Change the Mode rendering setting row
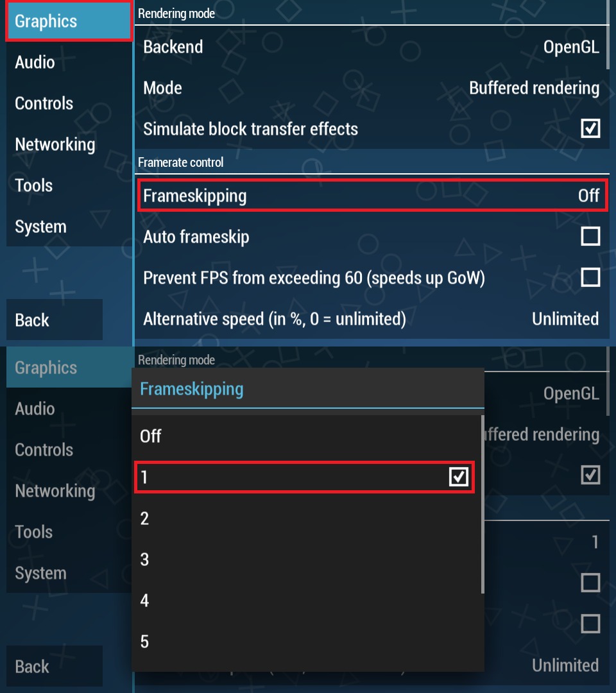The image size is (616, 693). coord(371,88)
